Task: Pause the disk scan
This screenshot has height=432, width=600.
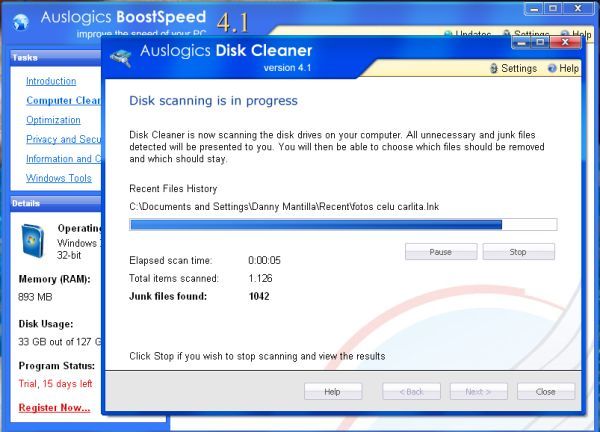Action: coord(441,252)
